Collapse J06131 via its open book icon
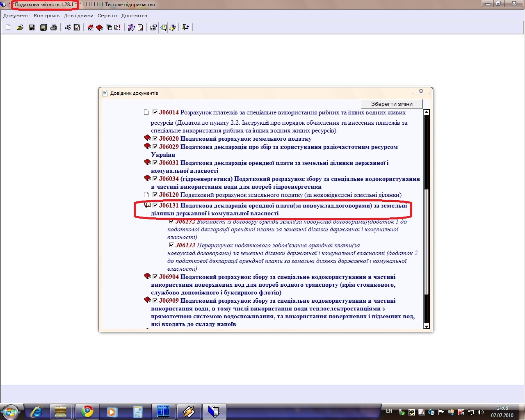This screenshot has width=525, height=420. [x=147, y=205]
